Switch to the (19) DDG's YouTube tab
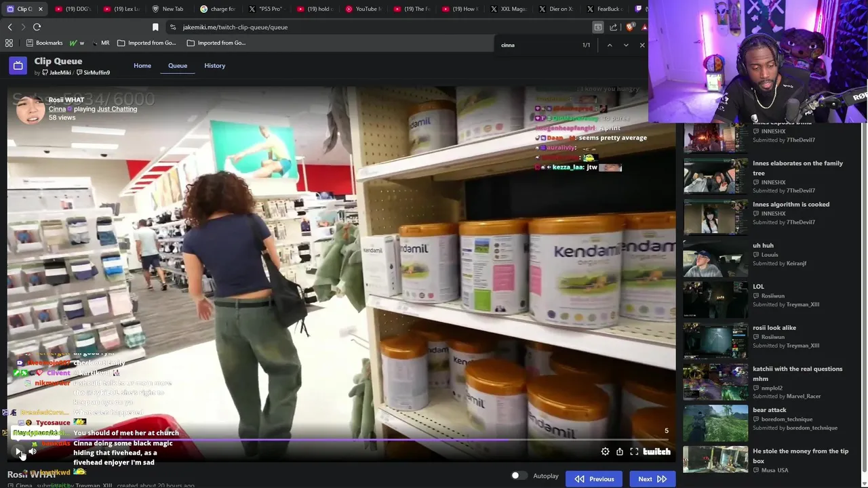This screenshot has height=488, width=868. point(73,9)
